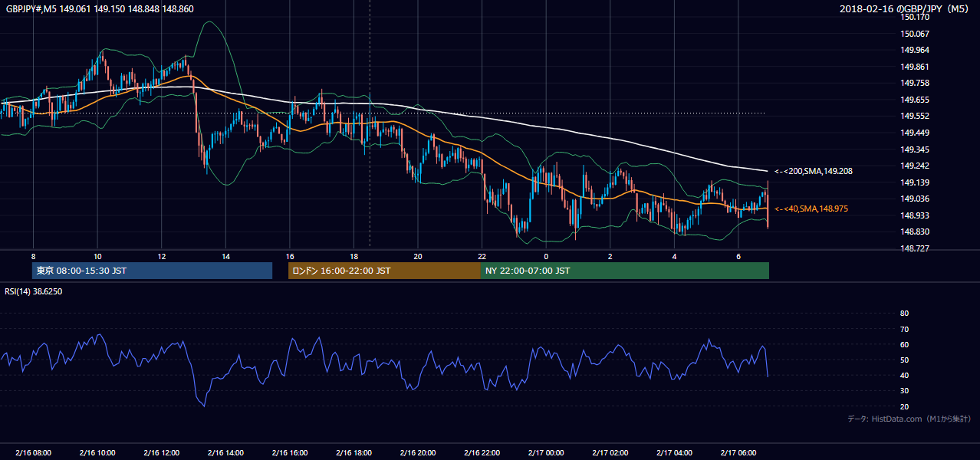This screenshot has width=980, height=460.
Task: Click hour label 14 under the price chart
Action: (225, 256)
